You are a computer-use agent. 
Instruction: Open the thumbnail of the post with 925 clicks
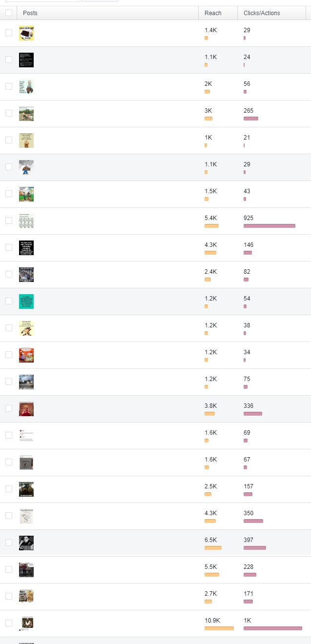coord(26,221)
